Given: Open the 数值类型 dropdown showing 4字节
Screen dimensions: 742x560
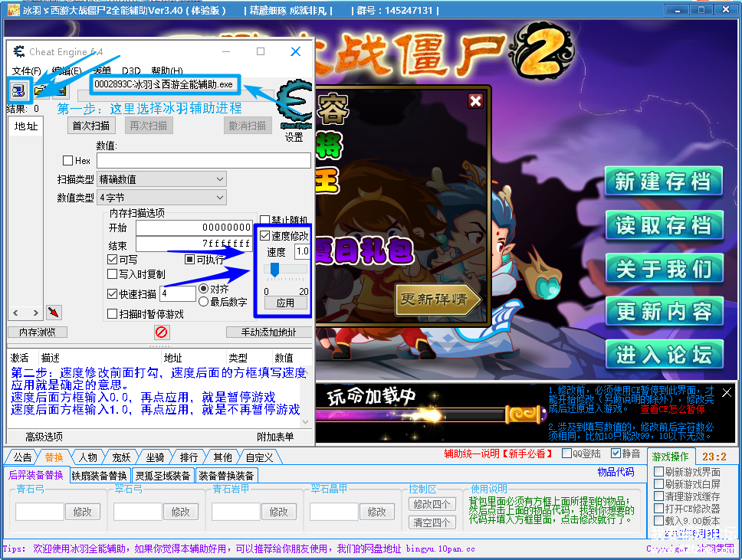Looking at the screenshot, I should [162, 197].
